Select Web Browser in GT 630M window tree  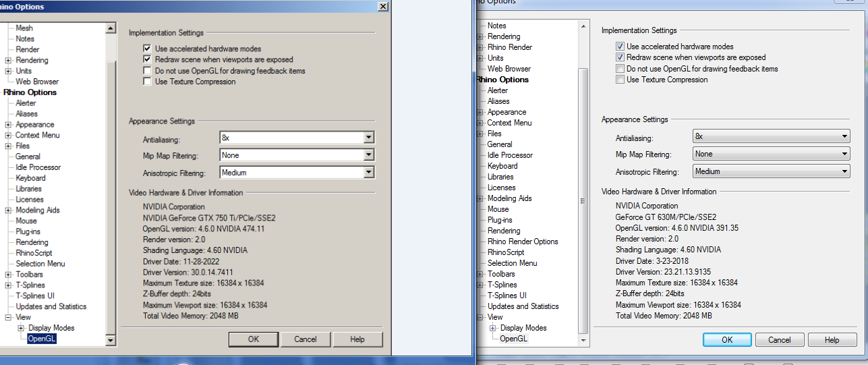pyautogui.click(x=509, y=69)
